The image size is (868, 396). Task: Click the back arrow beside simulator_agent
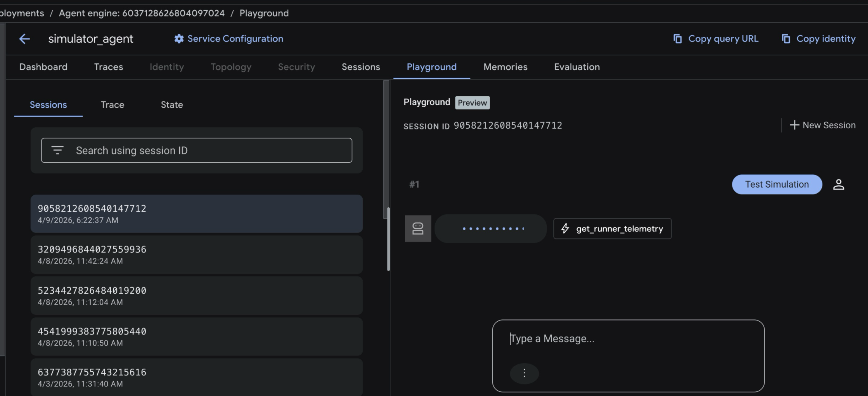pyautogui.click(x=24, y=39)
